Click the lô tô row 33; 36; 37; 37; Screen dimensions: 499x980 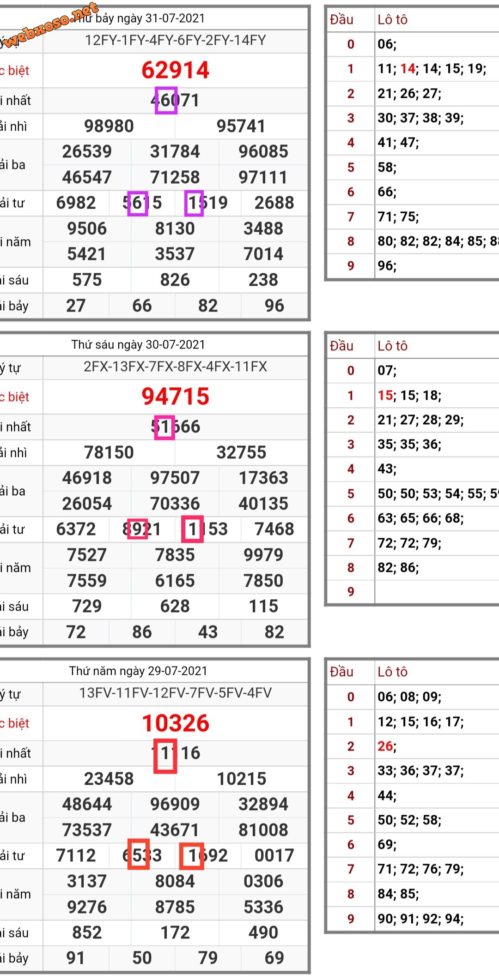pyautogui.click(x=421, y=771)
